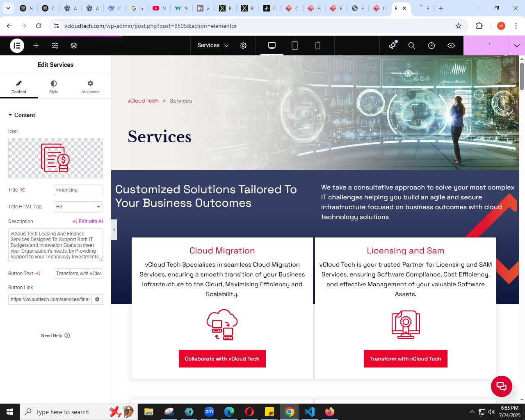Image resolution: width=525 pixels, height=420 pixels.
Task: Open browser extensions puzzle icon
Action: (479, 26)
